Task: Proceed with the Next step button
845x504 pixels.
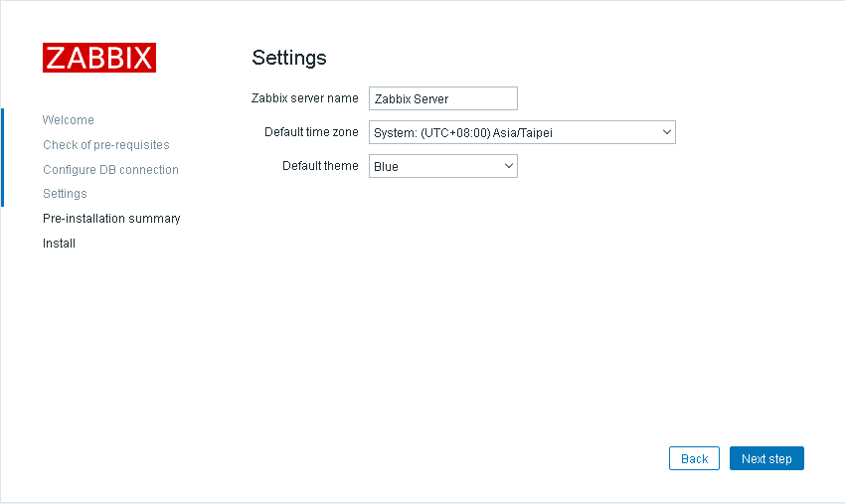Action: point(766,458)
